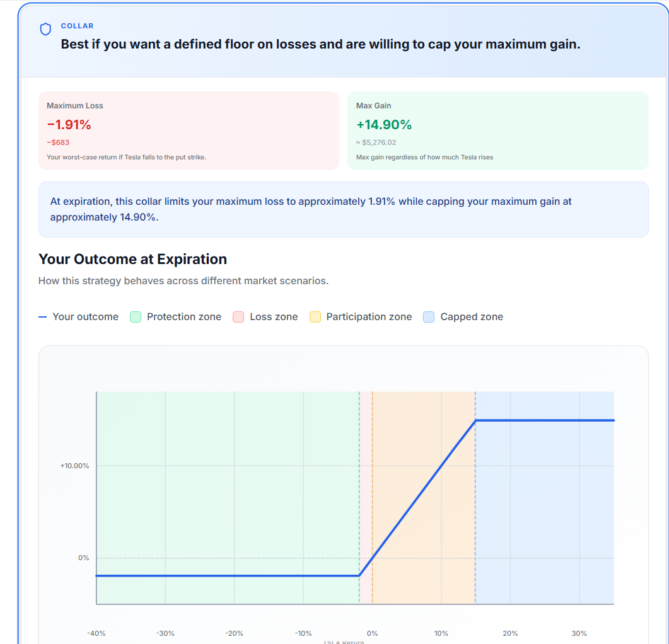Click the Collar shield icon
Viewport: 669px width, 644px height.
click(x=45, y=29)
